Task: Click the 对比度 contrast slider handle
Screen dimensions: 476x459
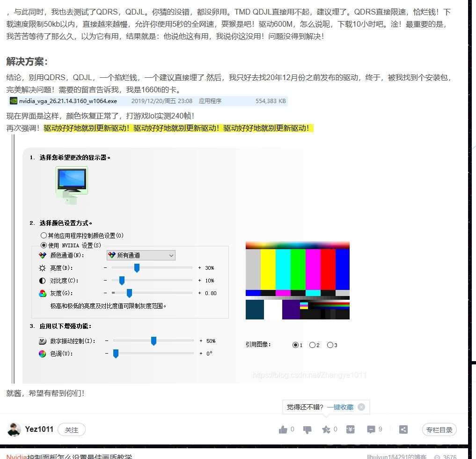Action: 122,281
